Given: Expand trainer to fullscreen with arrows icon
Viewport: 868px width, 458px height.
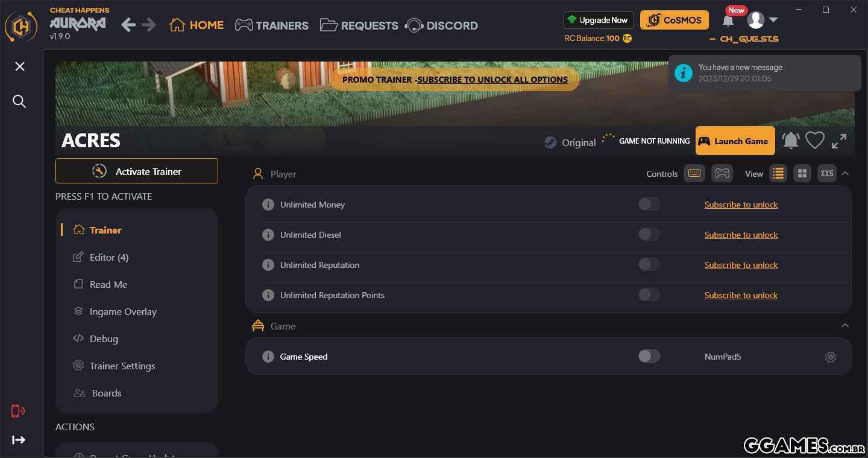Looking at the screenshot, I should coord(839,141).
